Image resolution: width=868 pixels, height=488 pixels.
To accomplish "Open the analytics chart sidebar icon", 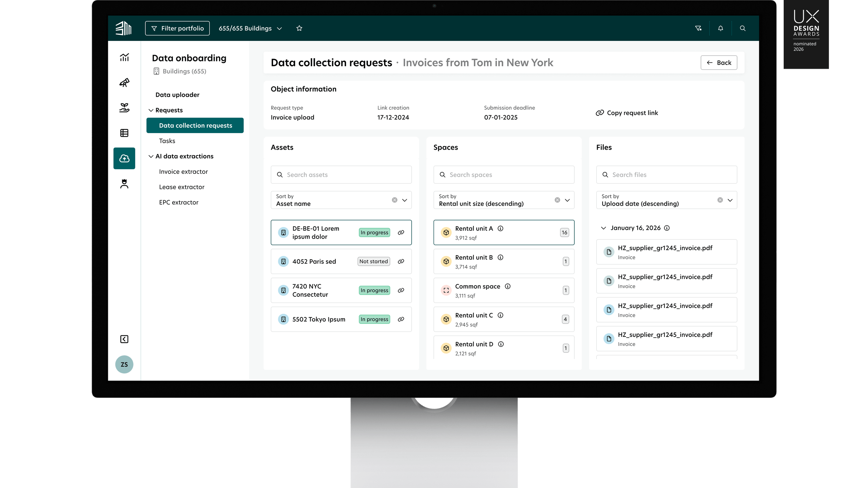I will pyautogui.click(x=124, y=57).
